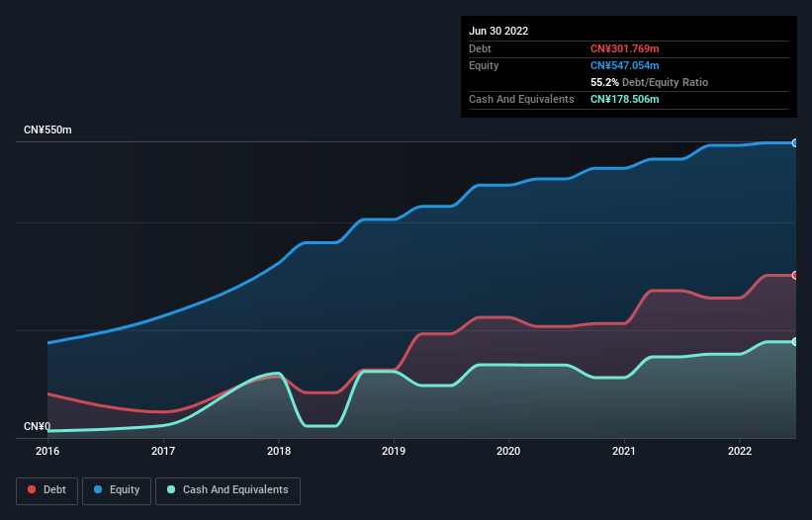The height and width of the screenshot is (520, 812).
Task: Click the 2018 axis label
Action: (x=279, y=451)
